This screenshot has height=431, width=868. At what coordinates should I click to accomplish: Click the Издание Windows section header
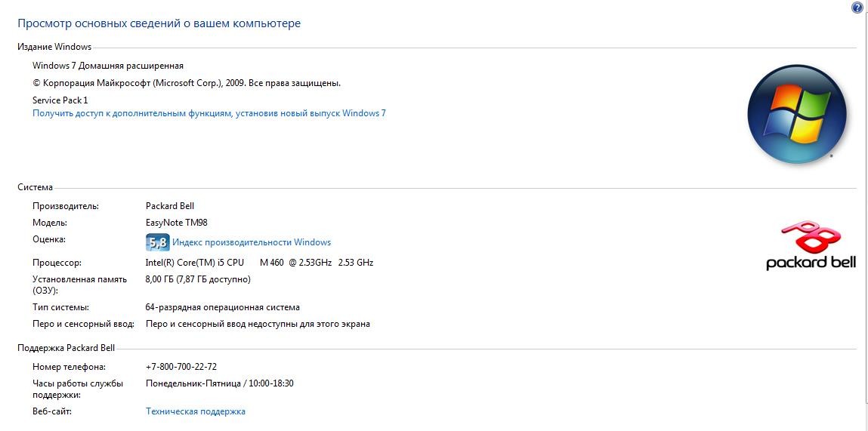coord(54,47)
